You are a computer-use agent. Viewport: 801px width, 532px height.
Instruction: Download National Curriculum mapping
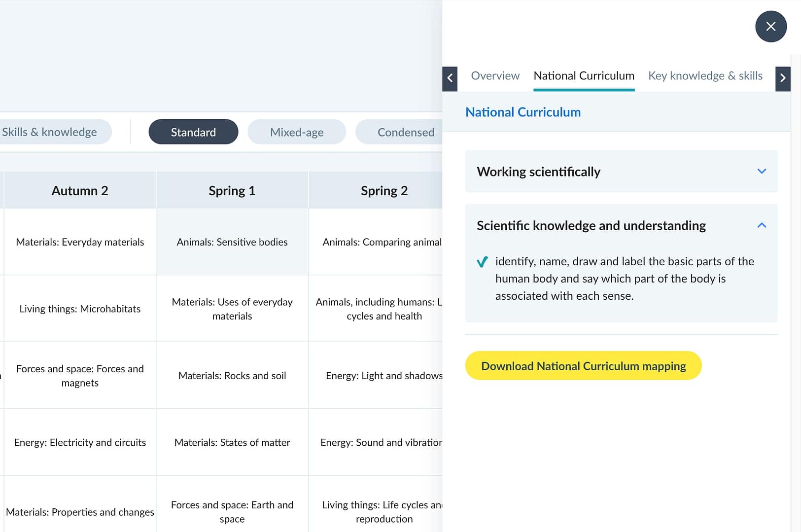point(583,366)
